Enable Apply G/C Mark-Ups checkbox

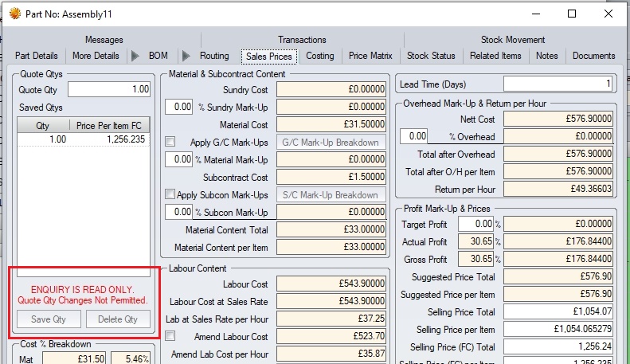coord(170,142)
